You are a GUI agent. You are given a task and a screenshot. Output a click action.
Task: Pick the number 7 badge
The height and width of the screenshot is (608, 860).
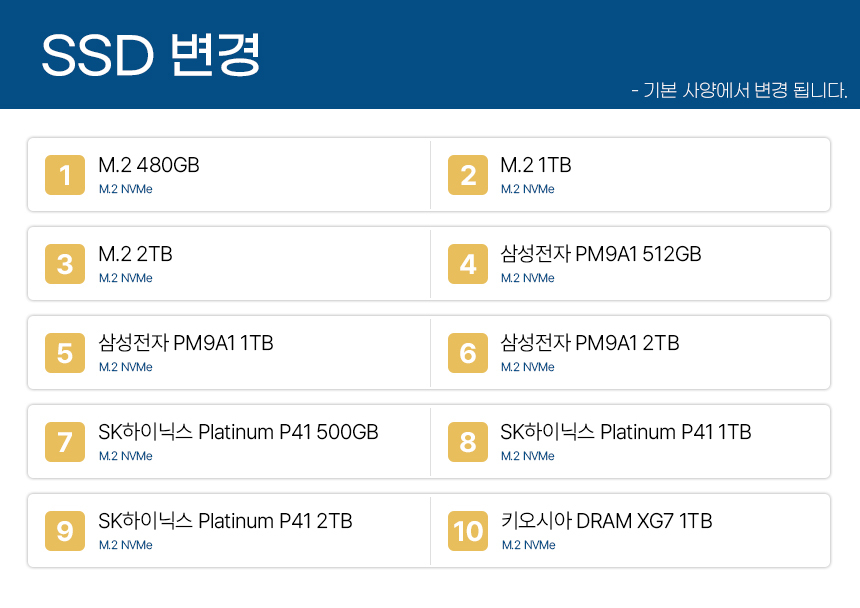pos(65,442)
